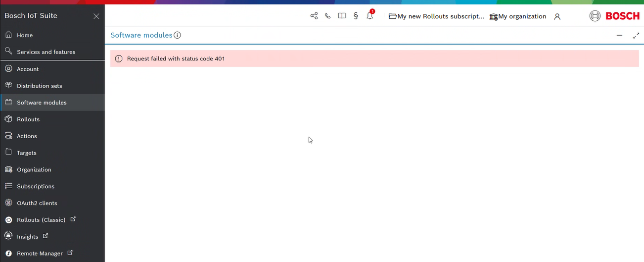Close the Bosch IoT Suite sidebar

coord(96,16)
